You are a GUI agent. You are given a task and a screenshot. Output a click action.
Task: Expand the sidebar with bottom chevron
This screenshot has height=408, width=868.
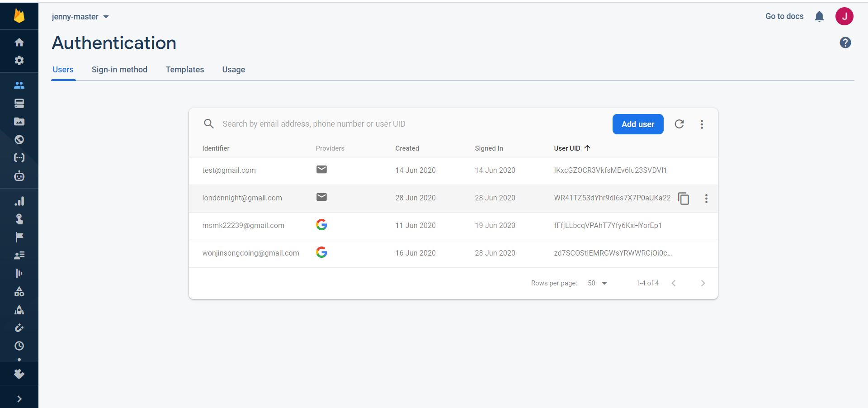click(19, 399)
